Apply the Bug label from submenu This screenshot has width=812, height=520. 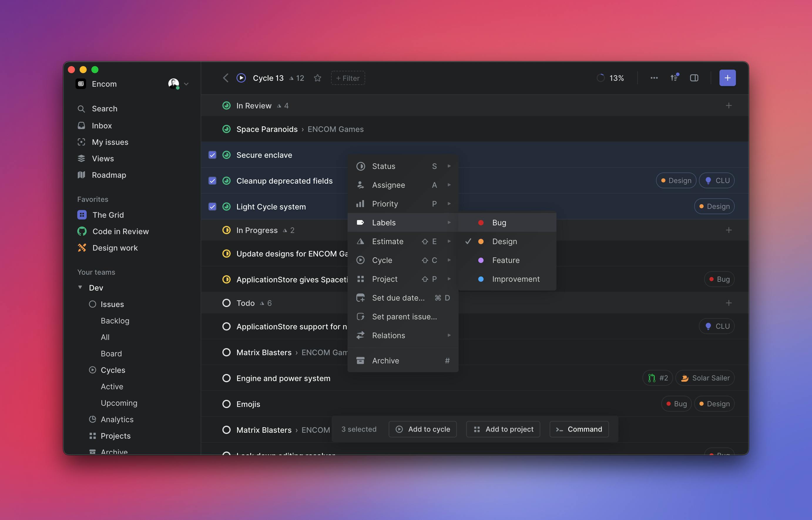(x=507, y=222)
